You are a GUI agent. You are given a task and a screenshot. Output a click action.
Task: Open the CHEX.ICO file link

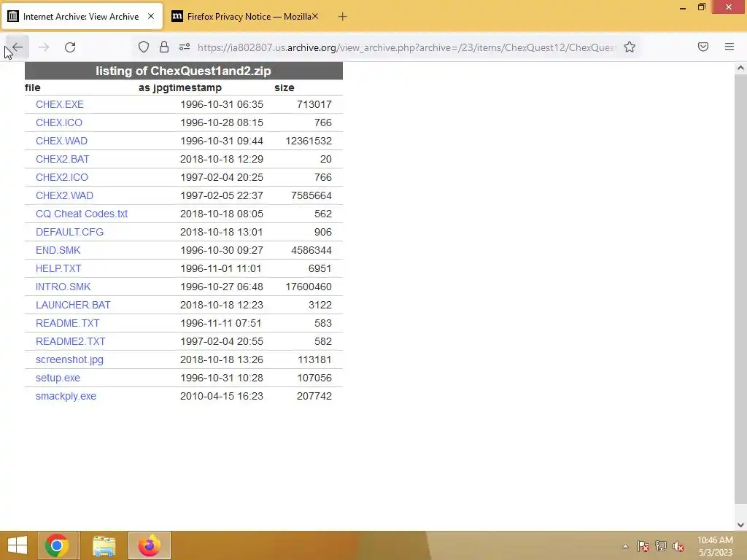point(58,122)
